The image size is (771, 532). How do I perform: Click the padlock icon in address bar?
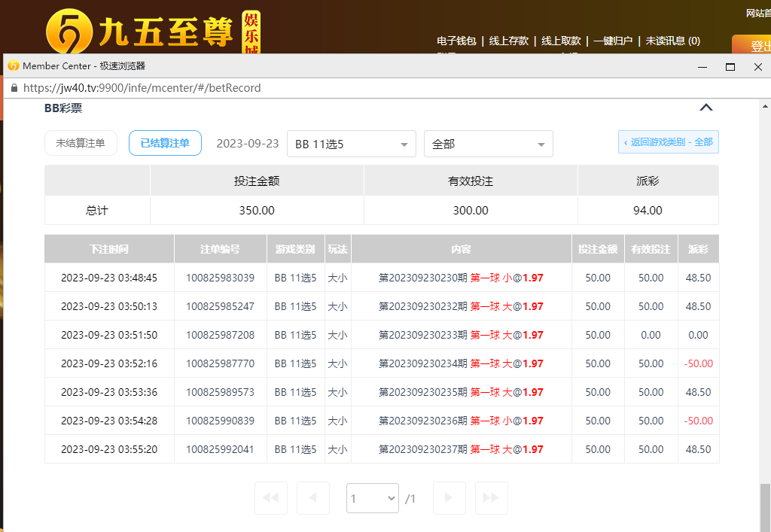[x=14, y=88]
